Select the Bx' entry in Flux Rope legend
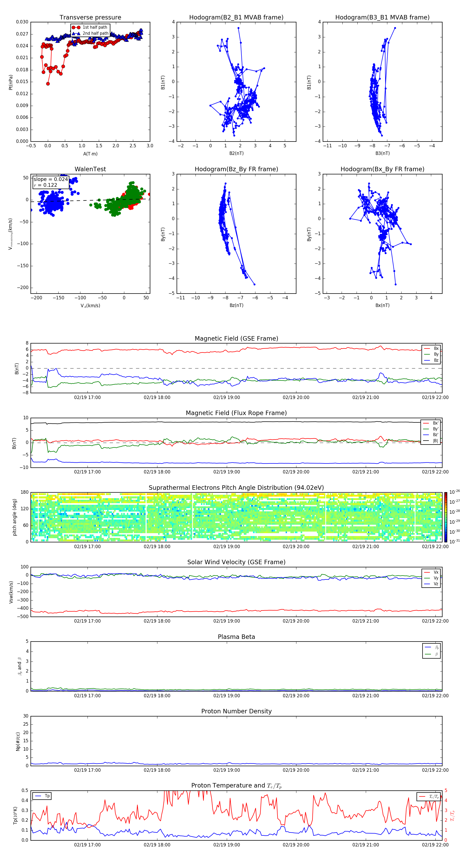The width and height of the screenshot is (473, 868). click(431, 423)
